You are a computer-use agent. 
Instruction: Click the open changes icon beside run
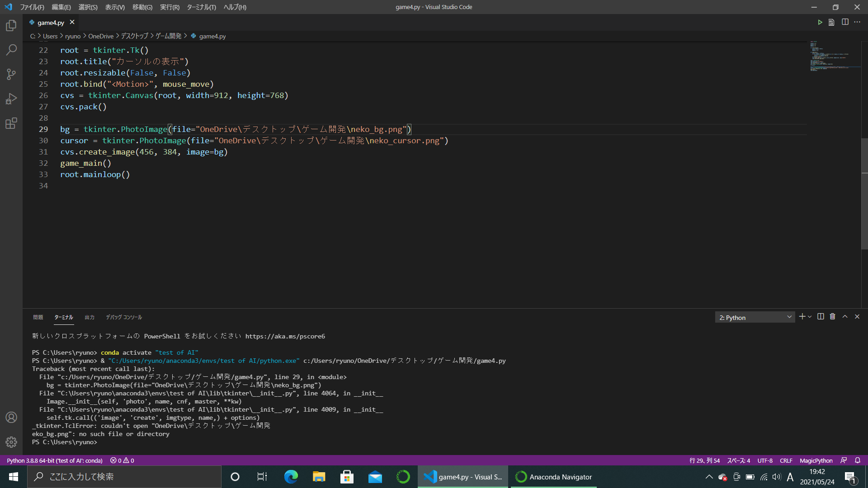(x=831, y=22)
